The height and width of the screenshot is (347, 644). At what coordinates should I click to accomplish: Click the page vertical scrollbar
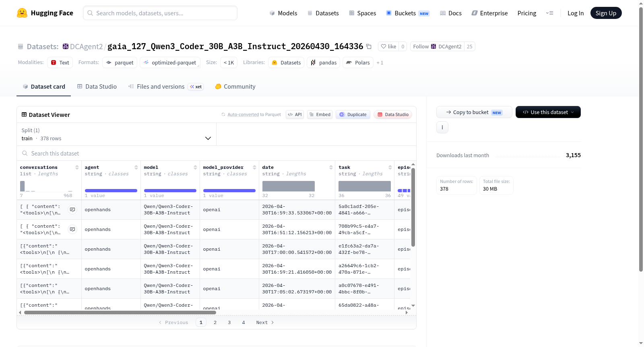641,139
